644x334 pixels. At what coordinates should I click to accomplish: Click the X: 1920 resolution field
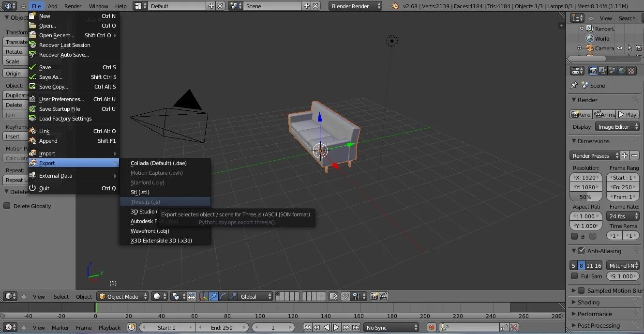point(586,177)
